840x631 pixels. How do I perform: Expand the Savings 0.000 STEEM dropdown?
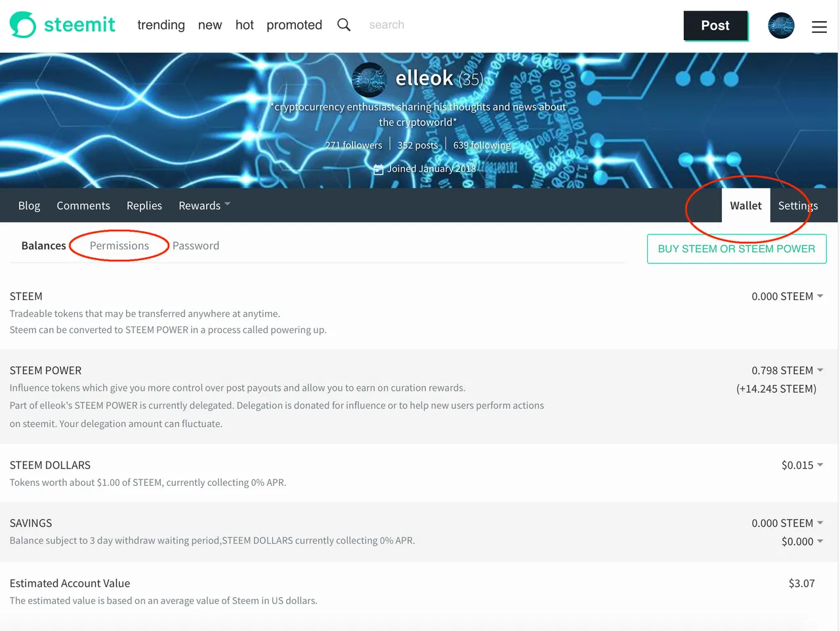point(787,523)
